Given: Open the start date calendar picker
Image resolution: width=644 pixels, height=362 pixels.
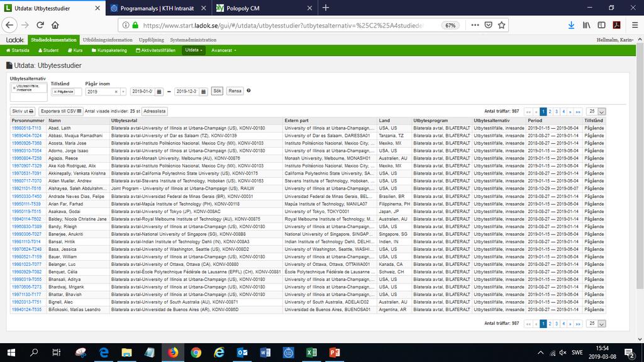Looking at the screenshot, I should [x=159, y=92].
